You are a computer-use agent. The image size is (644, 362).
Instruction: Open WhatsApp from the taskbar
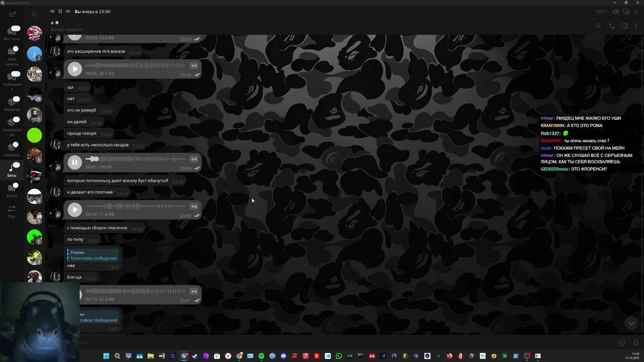(x=339, y=356)
